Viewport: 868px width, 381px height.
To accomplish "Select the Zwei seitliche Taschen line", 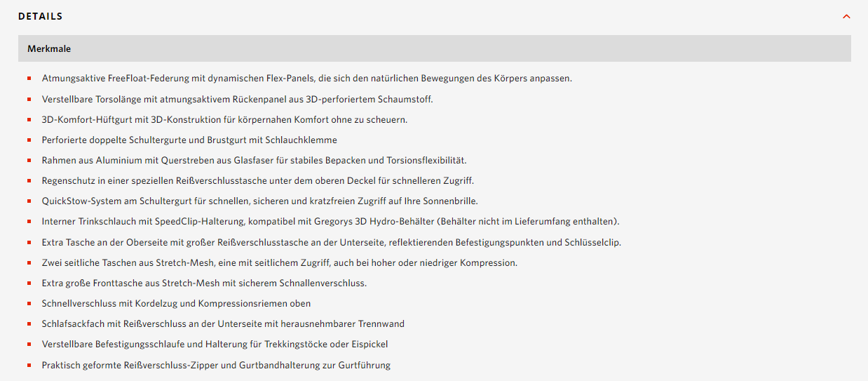I will pos(280,262).
